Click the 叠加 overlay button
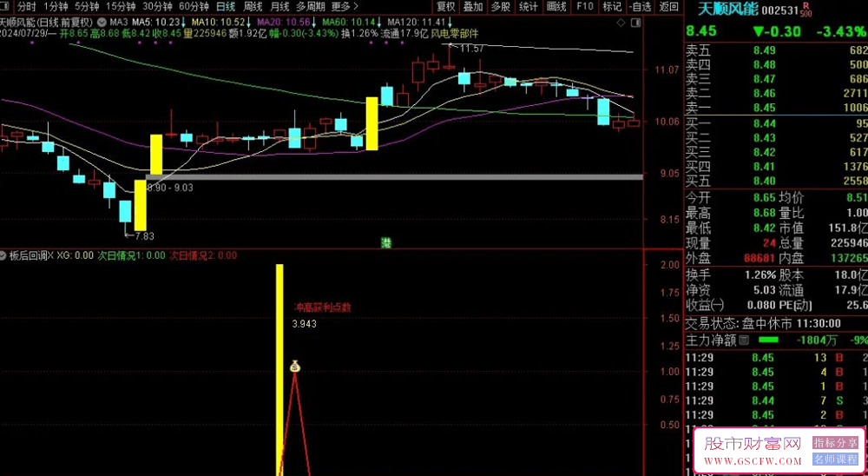 (x=473, y=7)
